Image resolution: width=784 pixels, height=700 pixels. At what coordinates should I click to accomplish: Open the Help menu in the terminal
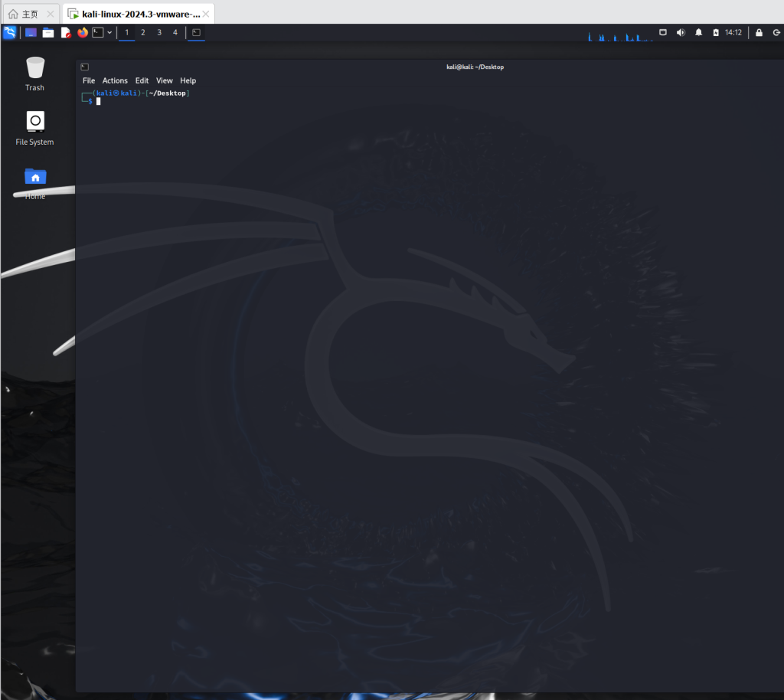[188, 80]
